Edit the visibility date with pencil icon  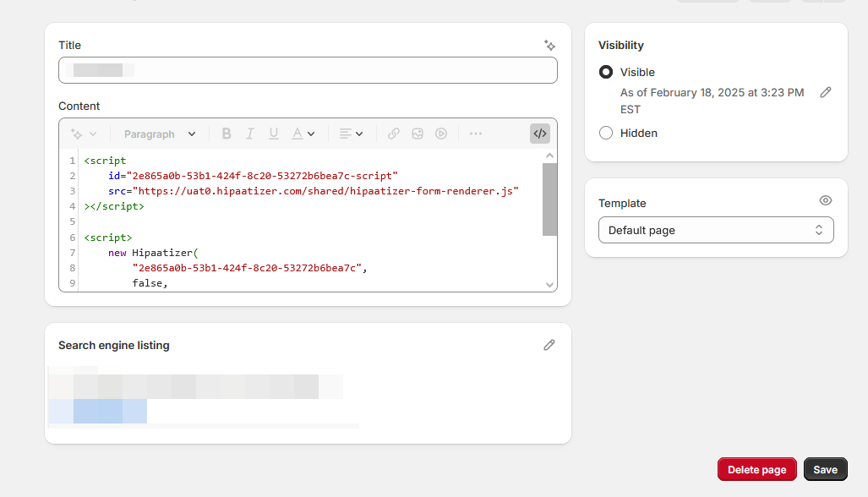coord(826,92)
